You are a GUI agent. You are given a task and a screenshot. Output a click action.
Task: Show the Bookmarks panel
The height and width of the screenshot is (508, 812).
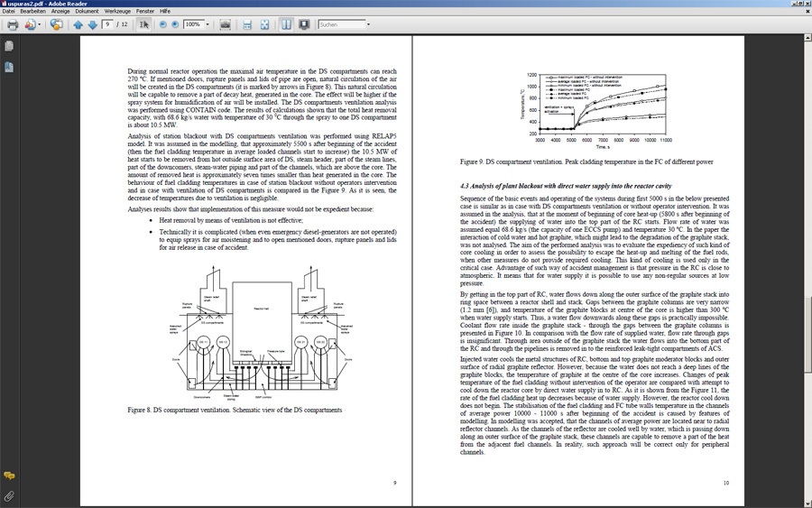(x=9, y=67)
